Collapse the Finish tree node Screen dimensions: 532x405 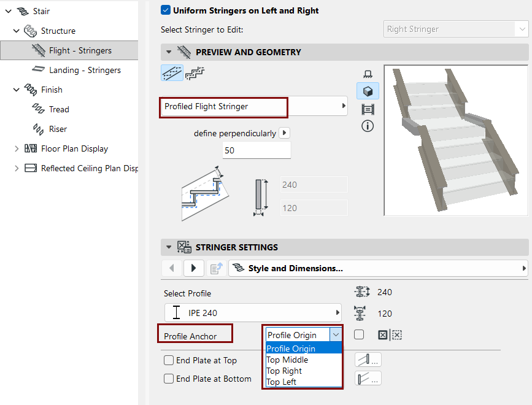coord(17,90)
